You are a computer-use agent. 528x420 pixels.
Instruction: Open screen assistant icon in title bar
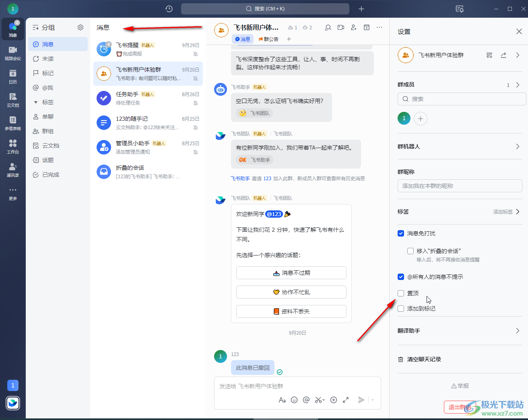[460, 9]
